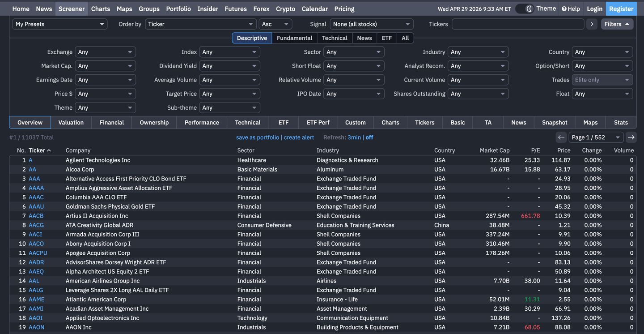Image resolution: width=644 pixels, height=334 pixels.
Task: Click Atlantic American Corp company name
Action: (96, 300)
